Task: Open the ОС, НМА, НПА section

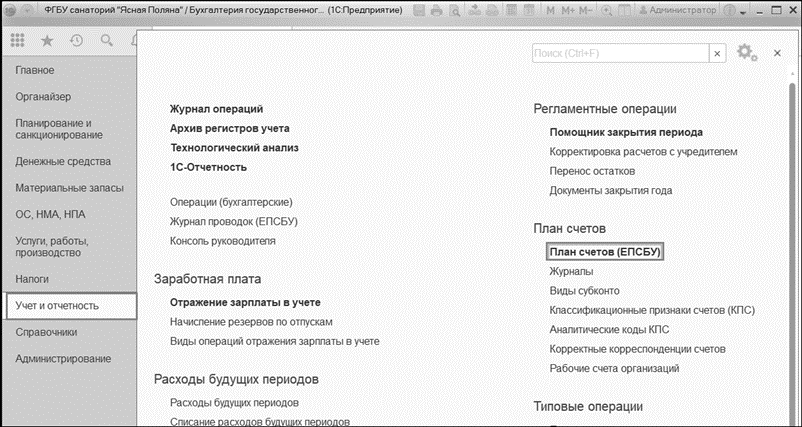Action: point(50,214)
